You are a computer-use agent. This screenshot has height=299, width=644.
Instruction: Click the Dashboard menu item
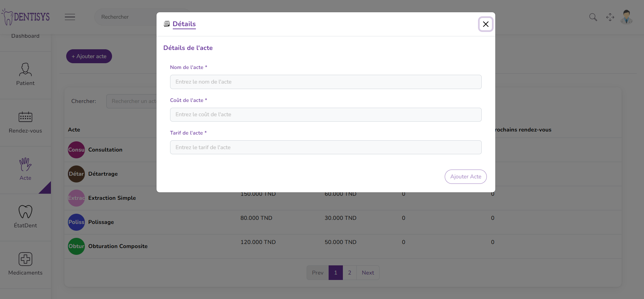pyautogui.click(x=25, y=36)
